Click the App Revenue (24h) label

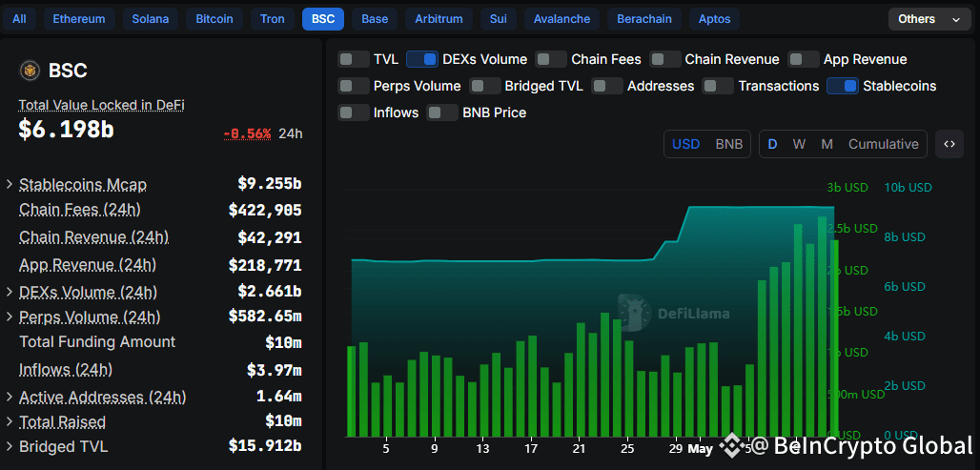coord(88,265)
